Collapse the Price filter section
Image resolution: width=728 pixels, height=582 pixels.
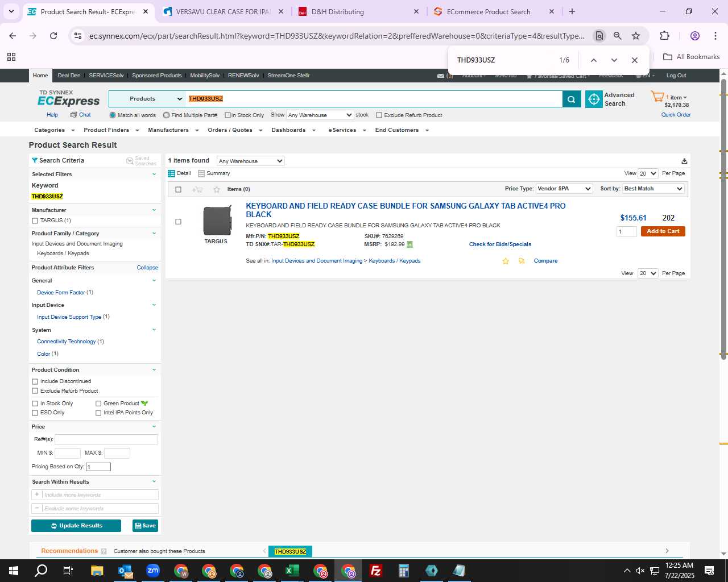154,427
